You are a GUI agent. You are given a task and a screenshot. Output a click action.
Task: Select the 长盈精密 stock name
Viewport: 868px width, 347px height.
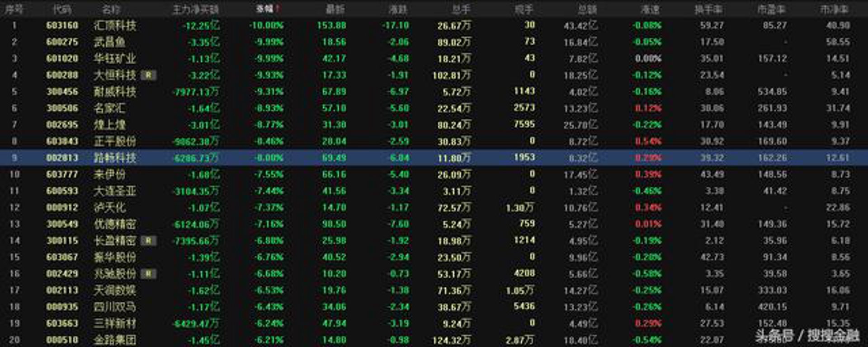[x=115, y=241]
